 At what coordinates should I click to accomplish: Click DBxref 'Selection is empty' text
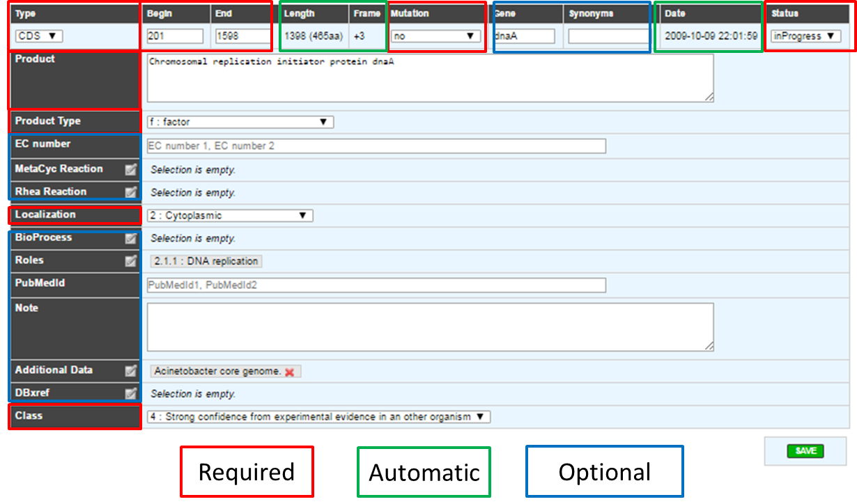pos(193,394)
